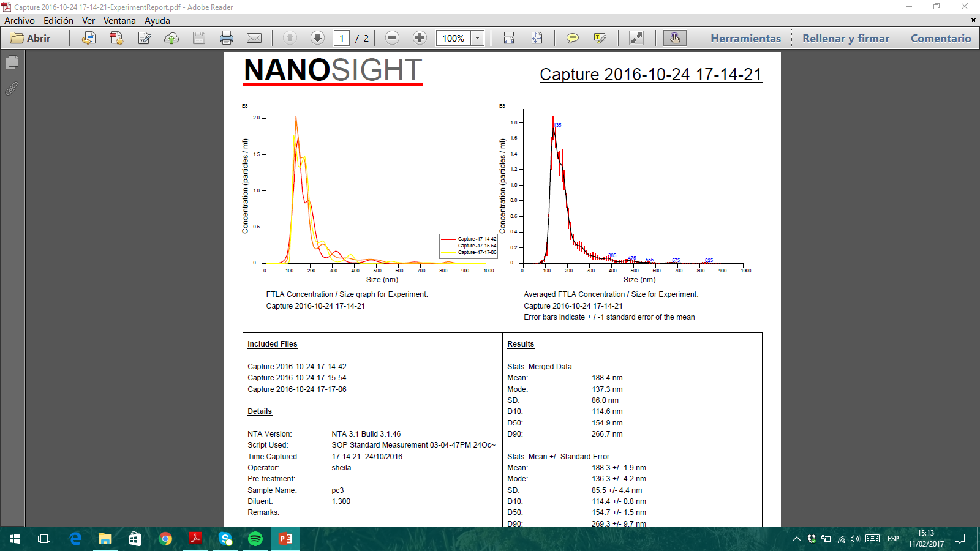Click the 100% zoom level field
Image resolution: width=980 pixels, height=551 pixels.
(x=453, y=38)
